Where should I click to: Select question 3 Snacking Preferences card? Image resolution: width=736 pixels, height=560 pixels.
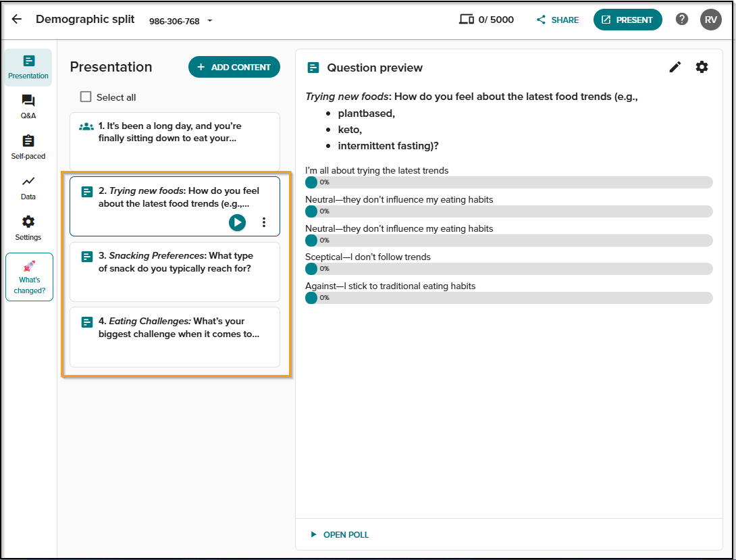[175, 272]
